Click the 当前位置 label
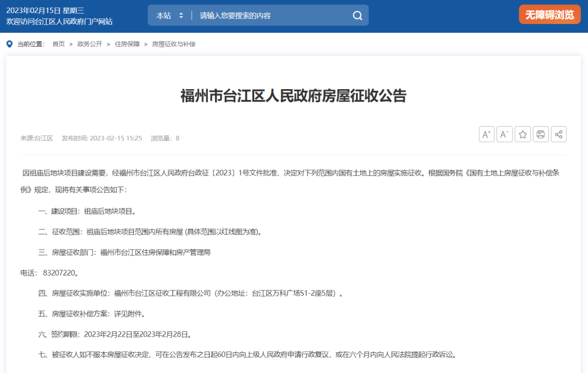This screenshot has width=588, height=373. pyautogui.click(x=30, y=44)
